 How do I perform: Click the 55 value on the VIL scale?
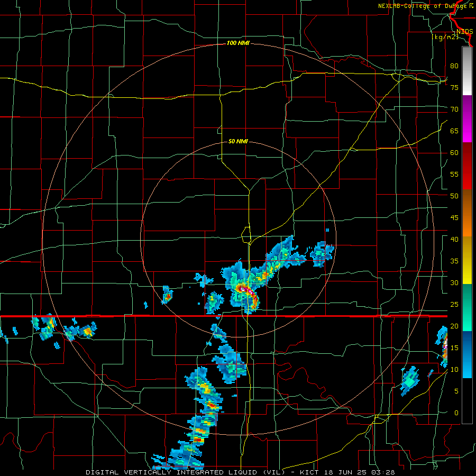(454, 174)
